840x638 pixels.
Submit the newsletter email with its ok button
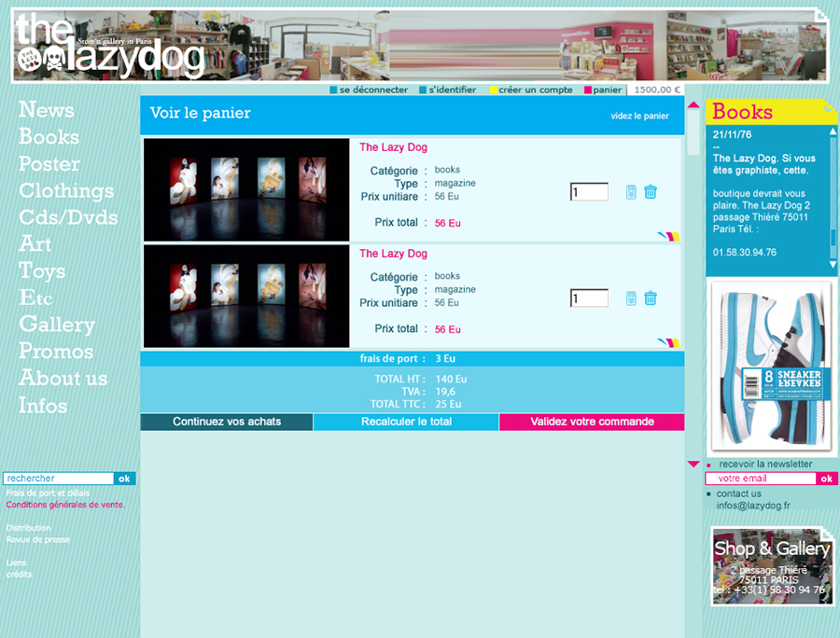click(827, 478)
